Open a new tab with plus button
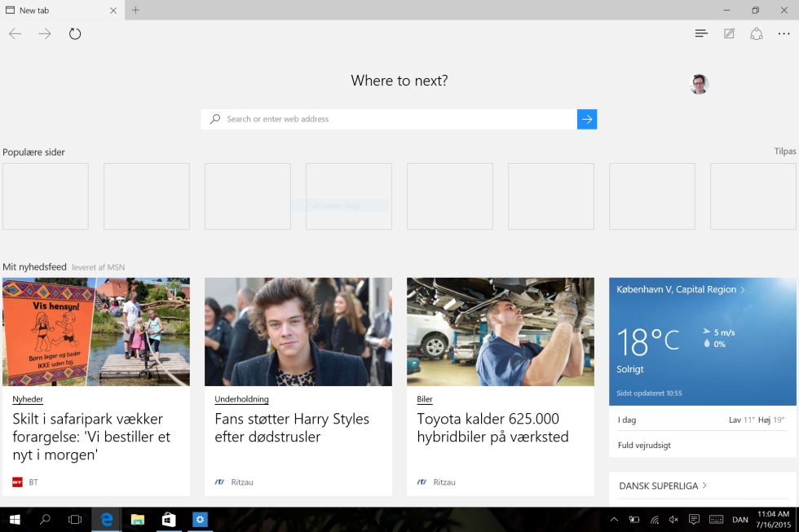This screenshot has width=799, height=532. (x=135, y=10)
